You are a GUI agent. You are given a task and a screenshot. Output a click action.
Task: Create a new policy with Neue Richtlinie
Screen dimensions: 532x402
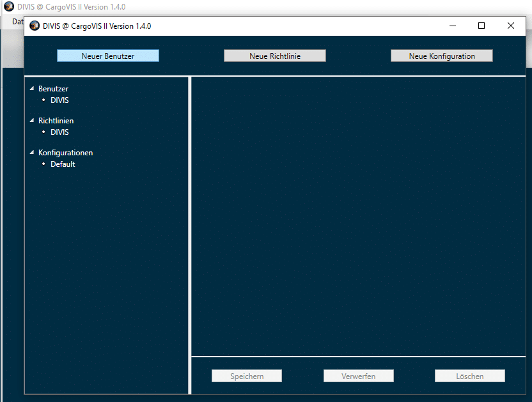[275, 56]
